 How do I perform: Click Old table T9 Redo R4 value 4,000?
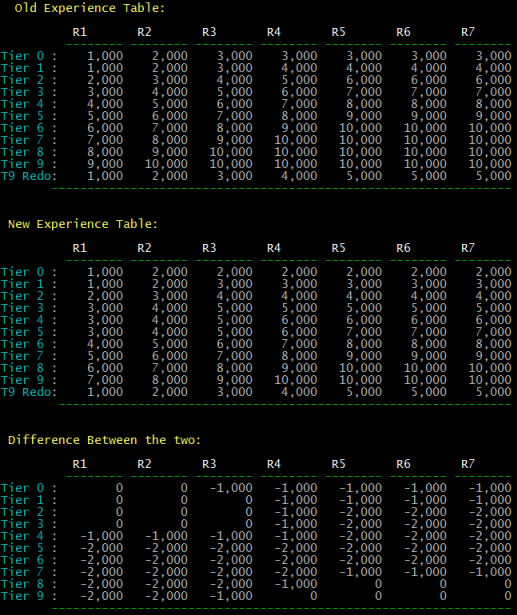pyautogui.click(x=299, y=176)
